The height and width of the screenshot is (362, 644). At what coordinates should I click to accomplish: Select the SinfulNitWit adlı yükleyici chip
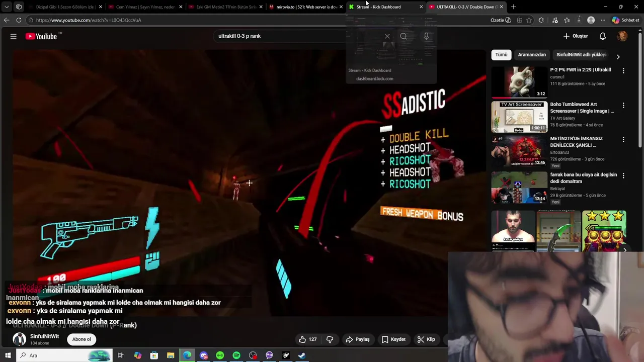click(x=582, y=55)
